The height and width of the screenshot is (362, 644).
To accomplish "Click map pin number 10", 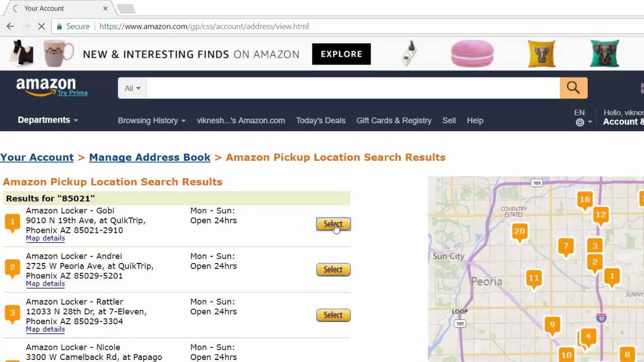I will (x=567, y=354).
